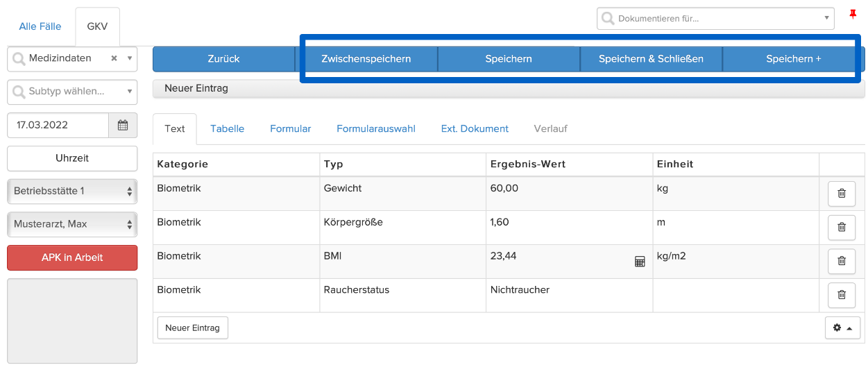Delete the Gewicht row via trash icon
The width and height of the screenshot is (868, 365).
coord(842,194)
